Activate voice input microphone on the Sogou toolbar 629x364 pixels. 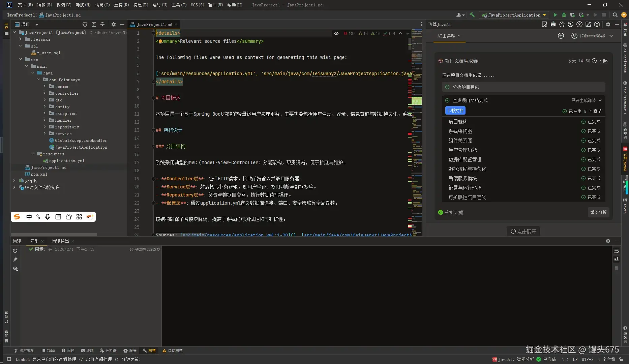coord(48,217)
